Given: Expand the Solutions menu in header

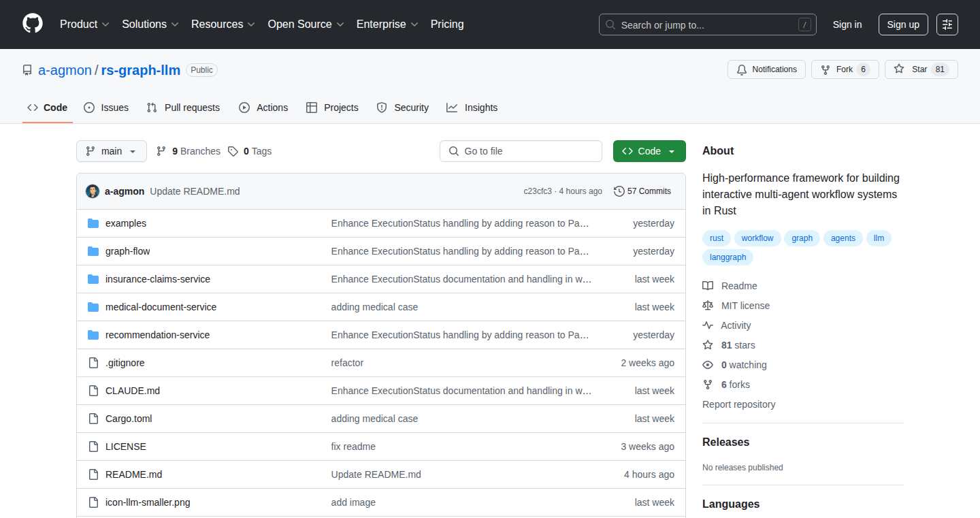Looking at the screenshot, I should (x=150, y=25).
